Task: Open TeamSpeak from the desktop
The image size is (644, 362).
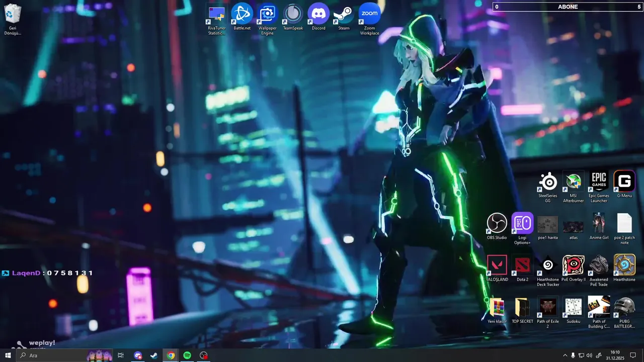Action: (x=293, y=17)
